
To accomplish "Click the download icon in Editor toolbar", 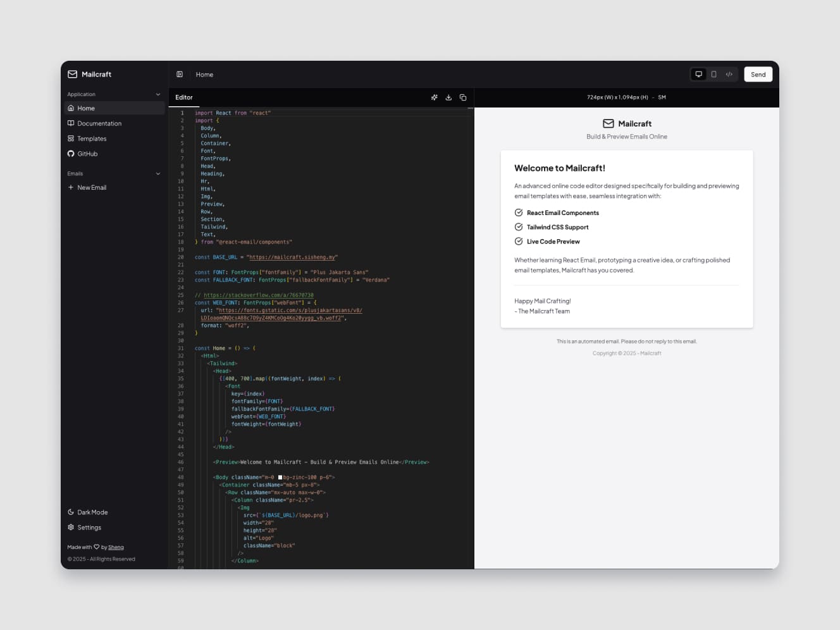I will click(x=448, y=97).
